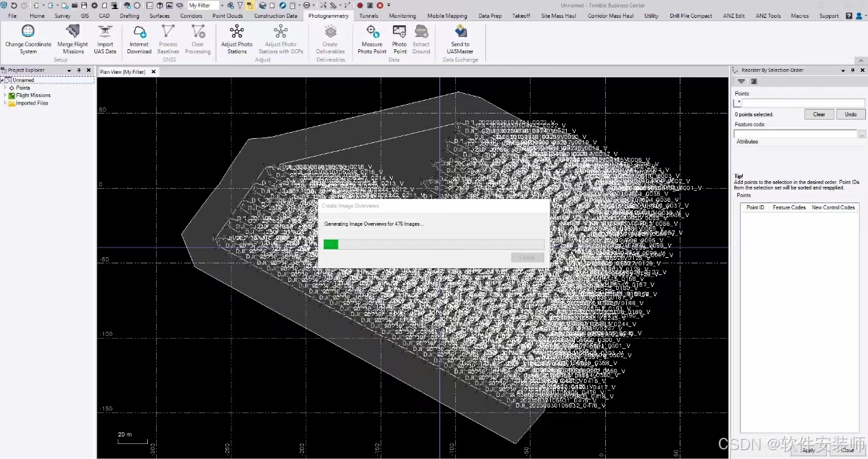Click the options icon in Reorder panel toolbar
This screenshot has height=459, width=868.
(x=754, y=81)
